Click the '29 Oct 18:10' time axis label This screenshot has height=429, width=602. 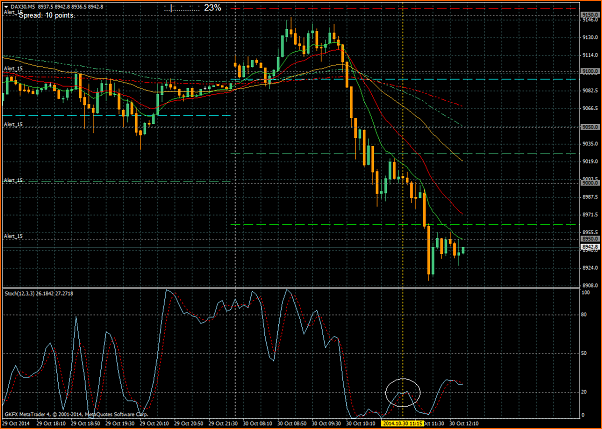coord(51,424)
